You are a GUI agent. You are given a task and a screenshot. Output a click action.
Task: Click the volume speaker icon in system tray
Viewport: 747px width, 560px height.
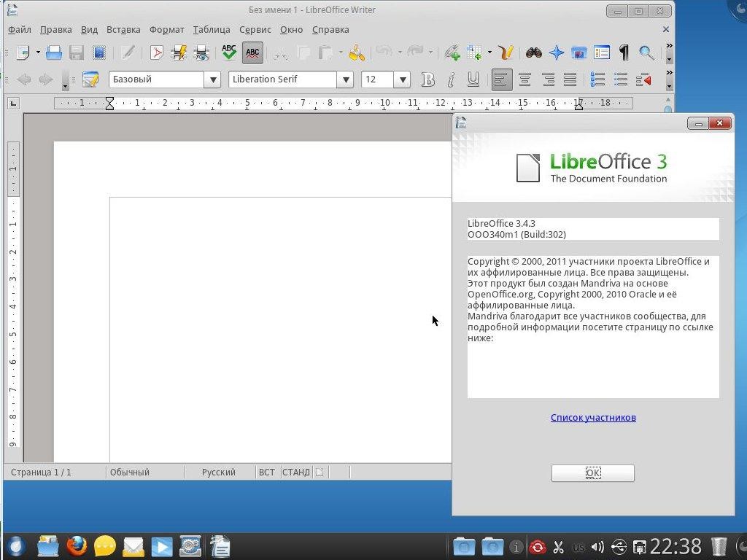click(x=597, y=547)
